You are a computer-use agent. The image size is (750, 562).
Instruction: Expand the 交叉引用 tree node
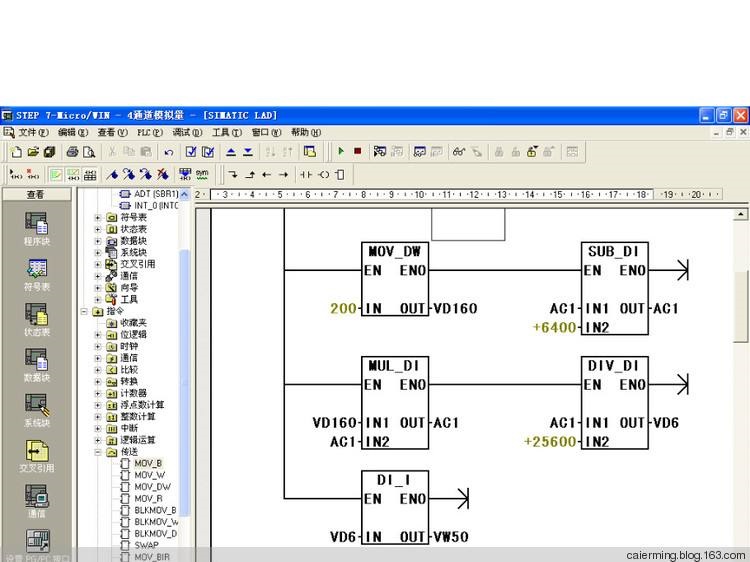click(x=98, y=264)
